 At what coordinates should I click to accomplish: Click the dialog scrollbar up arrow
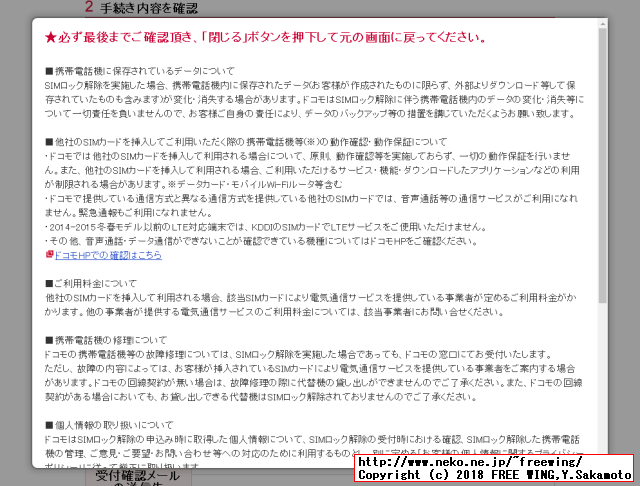(602, 24)
